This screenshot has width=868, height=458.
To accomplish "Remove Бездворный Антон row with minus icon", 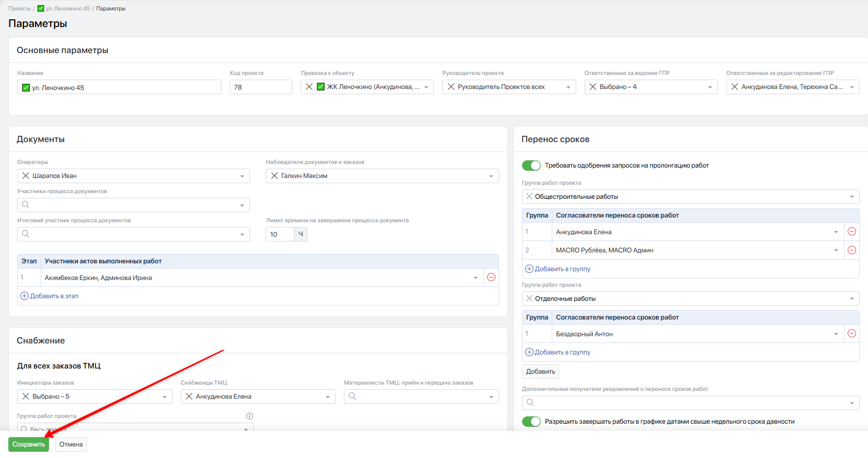I will tap(852, 334).
